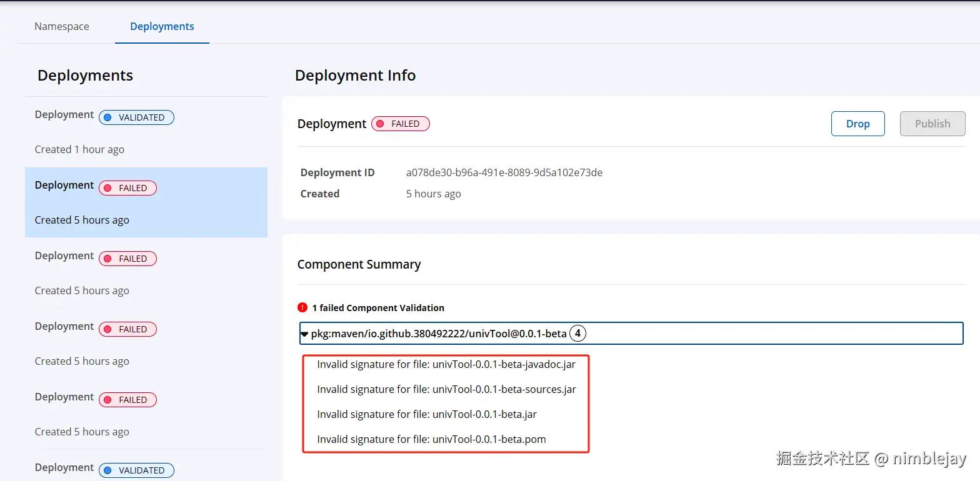The height and width of the screenshot is (481, 980).
Task: Click the univTool-0.0.1-beta.jar invalid signature line
Action: click(x=427, y=414)
